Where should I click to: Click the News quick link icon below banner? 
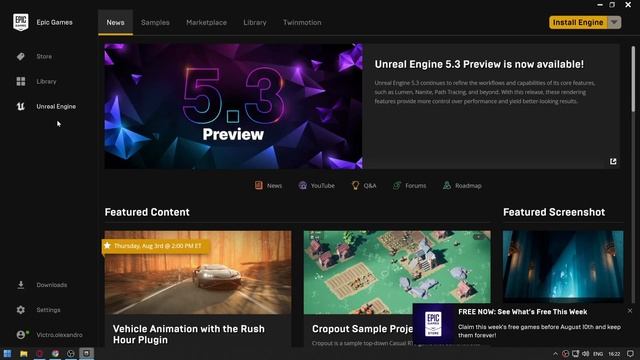click(259, 185)
